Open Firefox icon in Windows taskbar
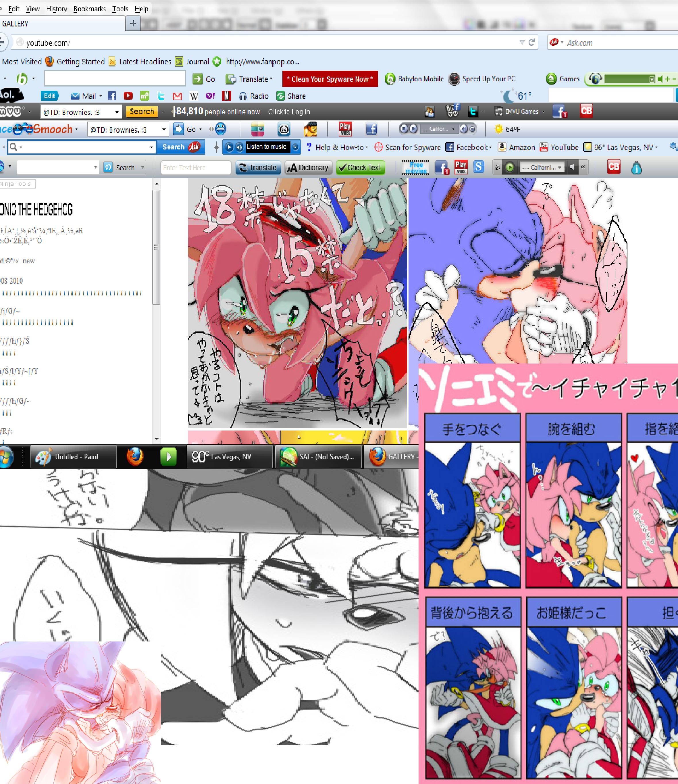Viewport: 678px width, 784px height. click(135, 457)
